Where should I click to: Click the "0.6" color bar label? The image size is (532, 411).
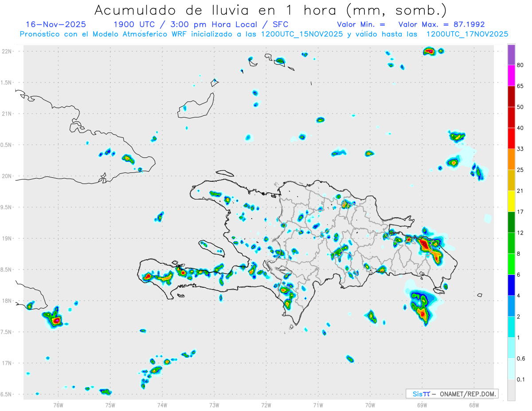[521, 359]
